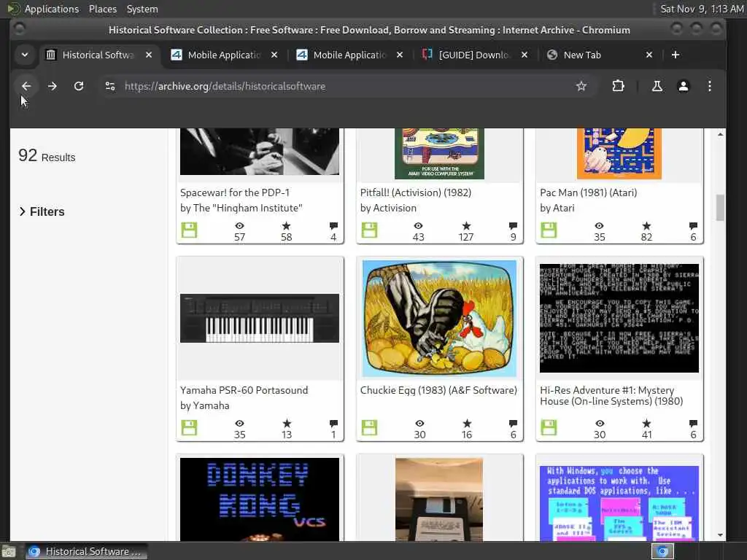
Task: Close the Historical Software tab
Action: (149, 55)
